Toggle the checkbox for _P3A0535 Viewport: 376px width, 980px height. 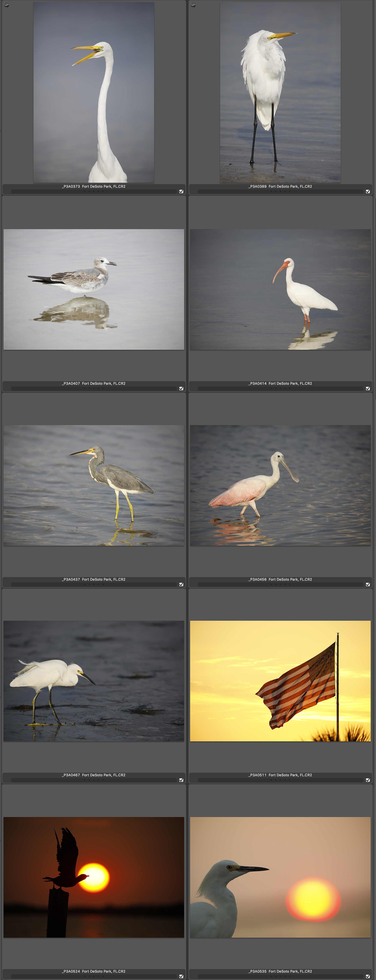(x=368, y=976)
